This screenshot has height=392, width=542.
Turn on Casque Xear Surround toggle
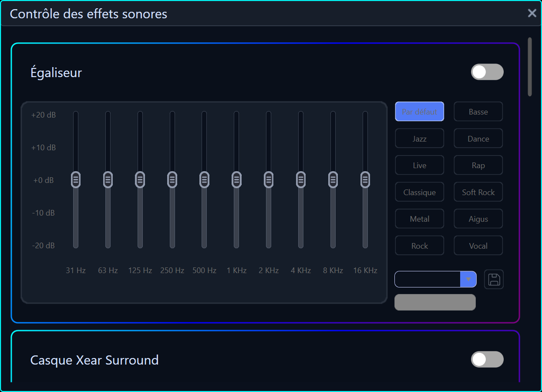click(x=487, y=359)
